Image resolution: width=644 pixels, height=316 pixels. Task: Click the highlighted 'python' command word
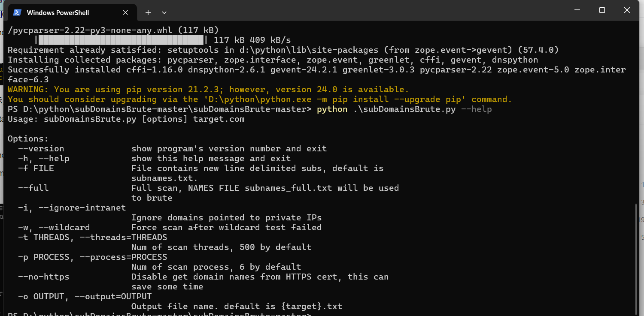[x=332, y=109]
